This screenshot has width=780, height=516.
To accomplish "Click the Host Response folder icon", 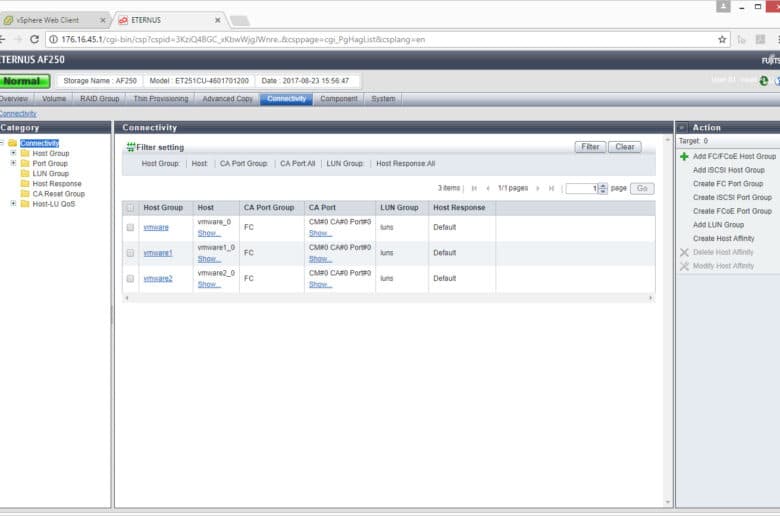I will (25, 184).
